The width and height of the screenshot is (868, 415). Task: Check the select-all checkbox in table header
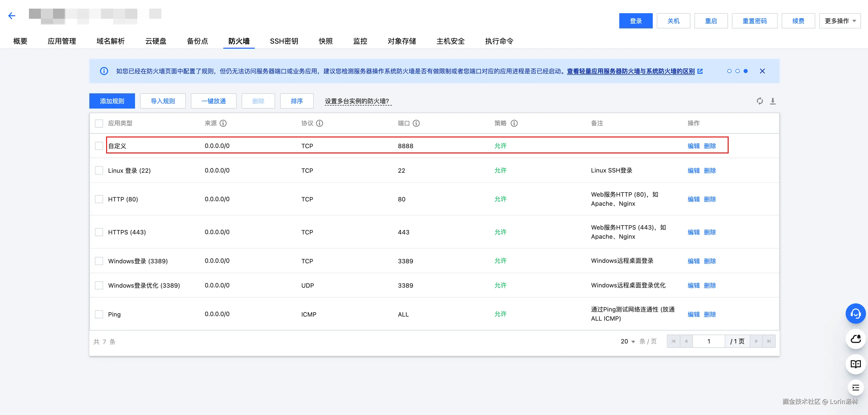(x=99, y=123)
